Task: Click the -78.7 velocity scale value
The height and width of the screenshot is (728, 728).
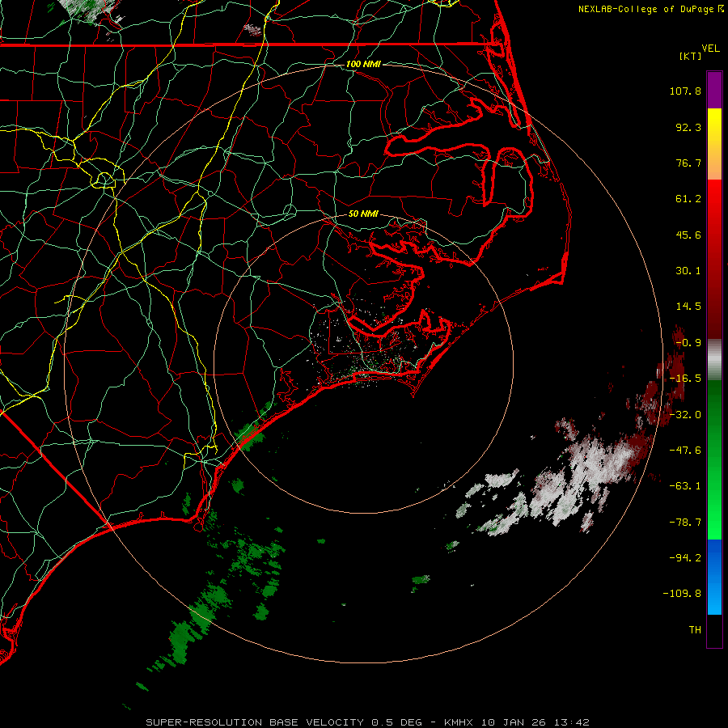Action: coord(685,523)
